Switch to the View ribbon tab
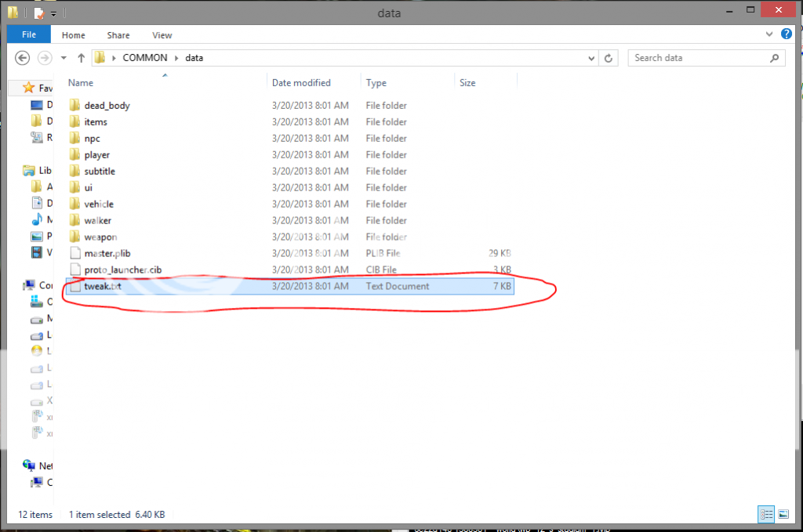803x532 pixels. (162, 35)
